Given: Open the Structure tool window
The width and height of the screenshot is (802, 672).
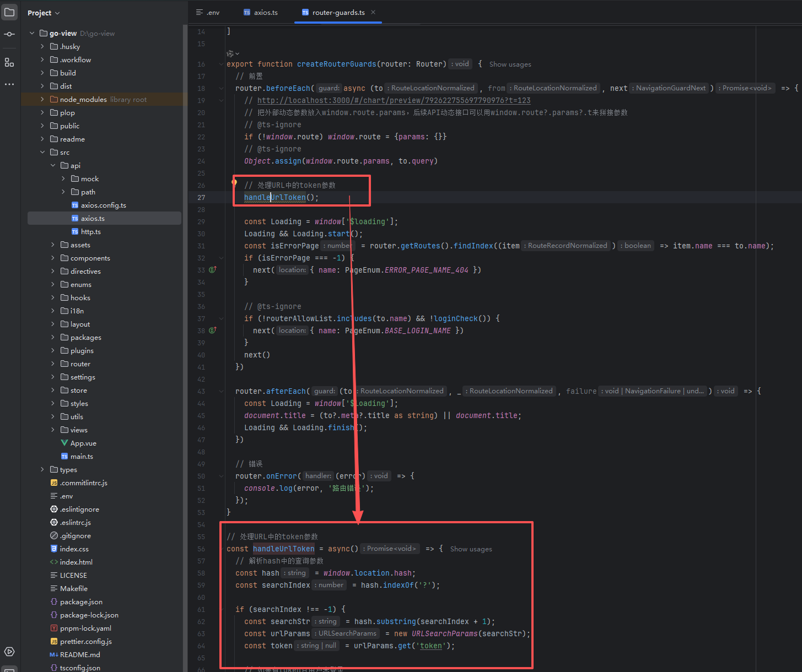Looking at the screenshot, I should pyautogui.click(x=9, y=63).
